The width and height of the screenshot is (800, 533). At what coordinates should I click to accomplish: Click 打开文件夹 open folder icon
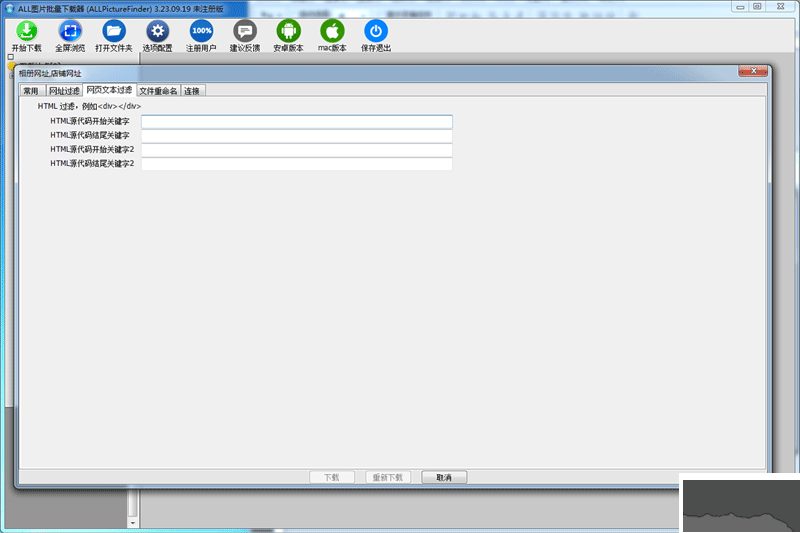(114, 31)
